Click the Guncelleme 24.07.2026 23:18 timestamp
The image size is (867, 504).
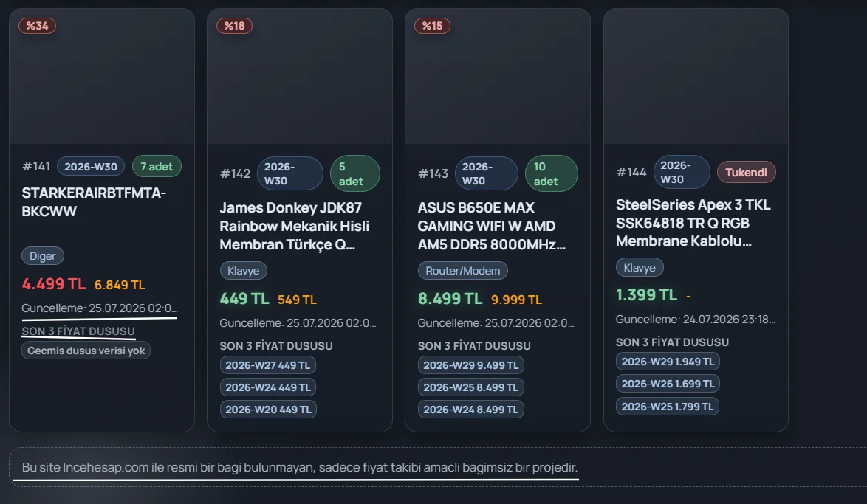click(695, 320)
